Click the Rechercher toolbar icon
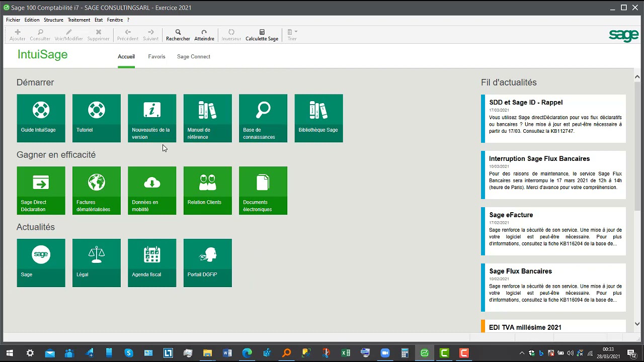The image size is (644, 362). [178, 35]
